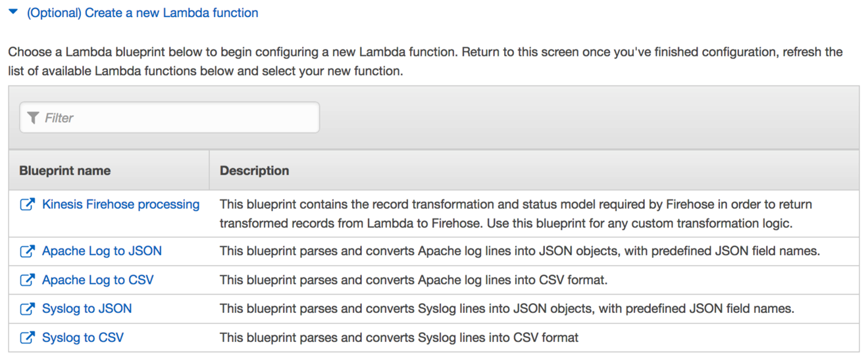Choose the Apache Log to CSV blueprint
The width and height of the screenshot is (868, 357).
tap(98, 280)
